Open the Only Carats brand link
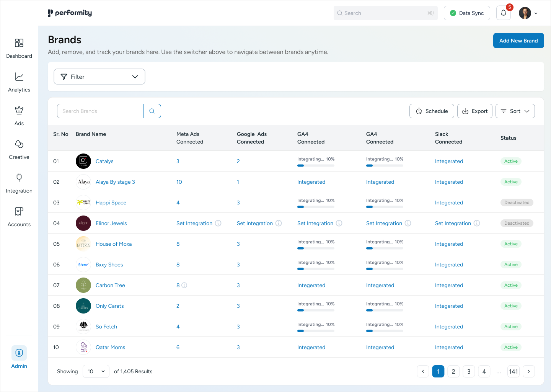This screenshot has width=551, height=392. [109, 306]
